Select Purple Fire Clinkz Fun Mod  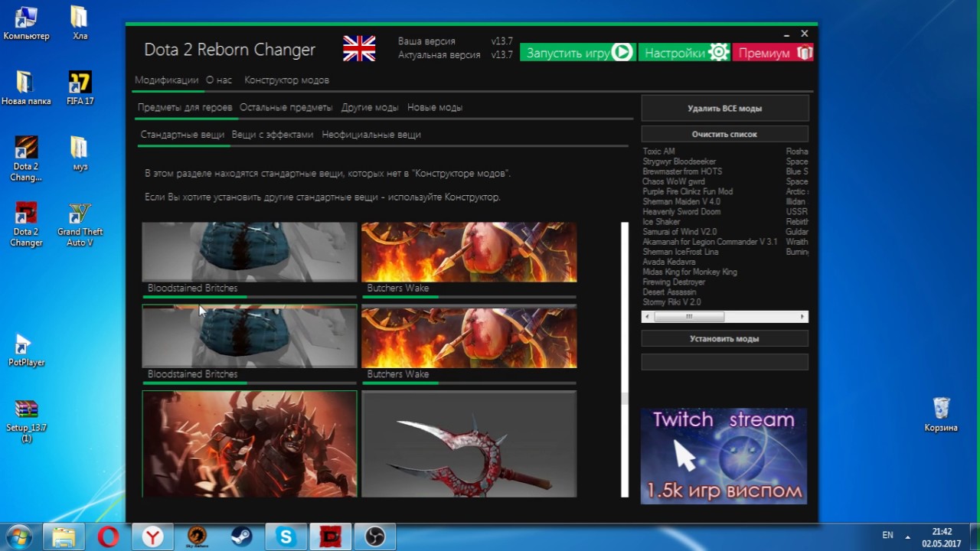(688, 191)
